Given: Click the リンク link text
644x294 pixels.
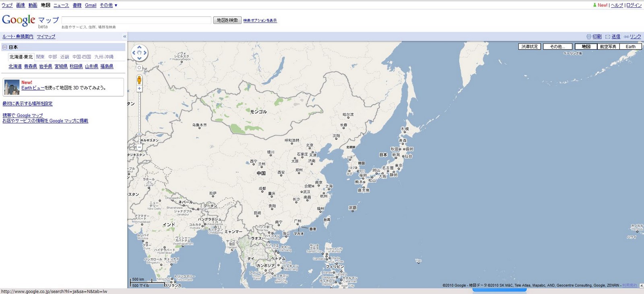Looking at the screenshot, I should [x=636, y=37].
